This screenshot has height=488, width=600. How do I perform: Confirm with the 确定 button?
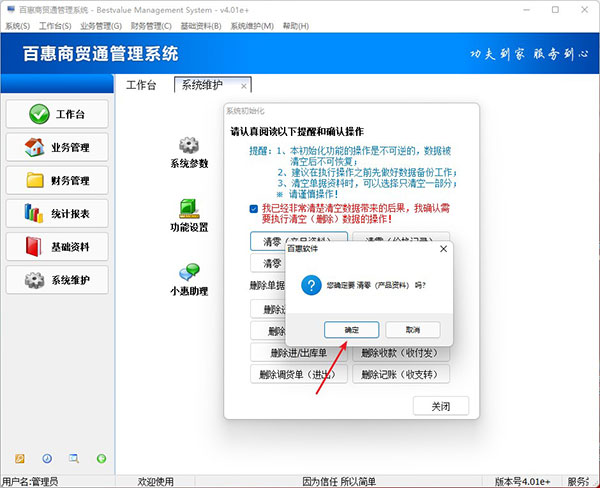(x=352, y=330)
